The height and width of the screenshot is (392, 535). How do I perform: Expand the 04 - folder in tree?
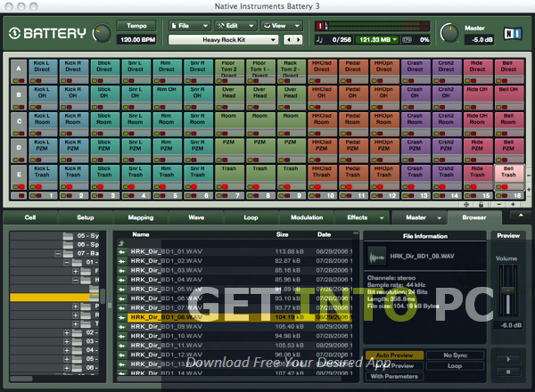click(x=67, y=350)
